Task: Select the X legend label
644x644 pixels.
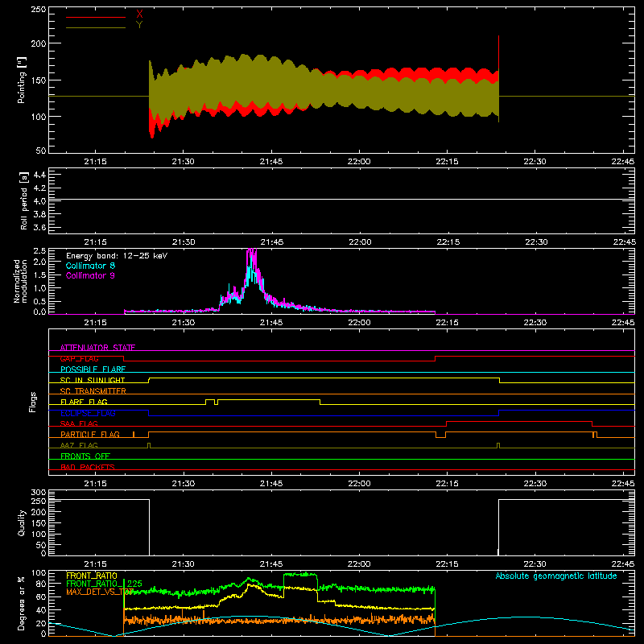Action: pos(139,14)
